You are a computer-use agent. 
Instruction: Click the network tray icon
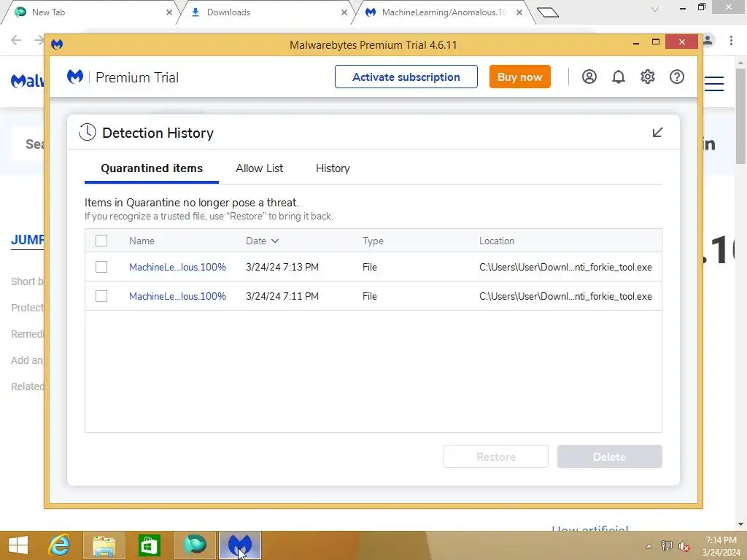667,546
